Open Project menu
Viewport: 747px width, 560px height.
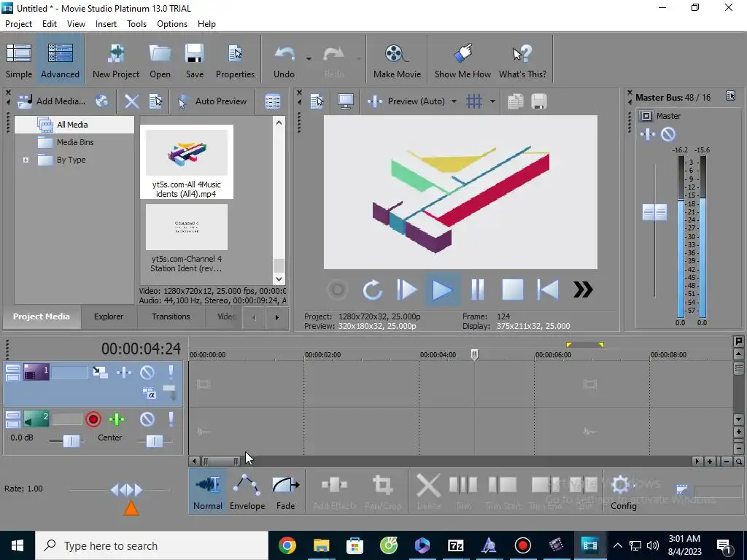[18, 24]
